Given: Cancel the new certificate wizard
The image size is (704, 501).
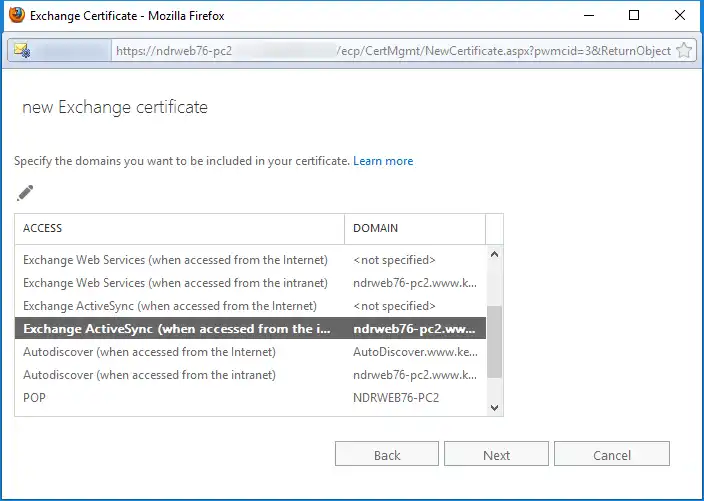Looking at the screenshot, I should click(612, 454).
